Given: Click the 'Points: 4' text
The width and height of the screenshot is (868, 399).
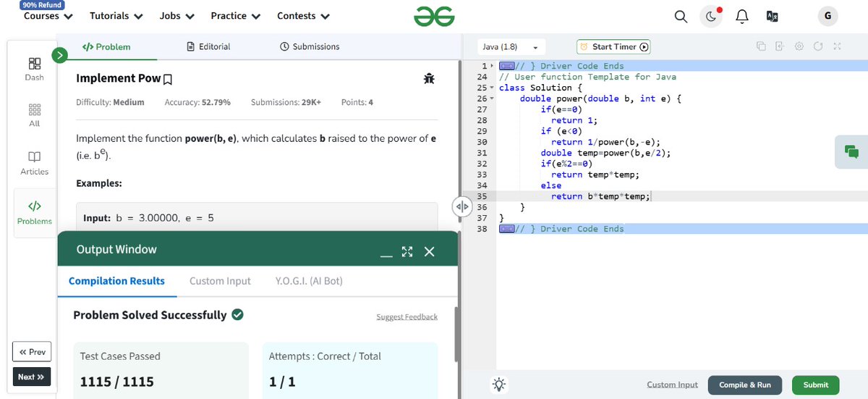Looking at the screenshot, I should coord(357,102).
